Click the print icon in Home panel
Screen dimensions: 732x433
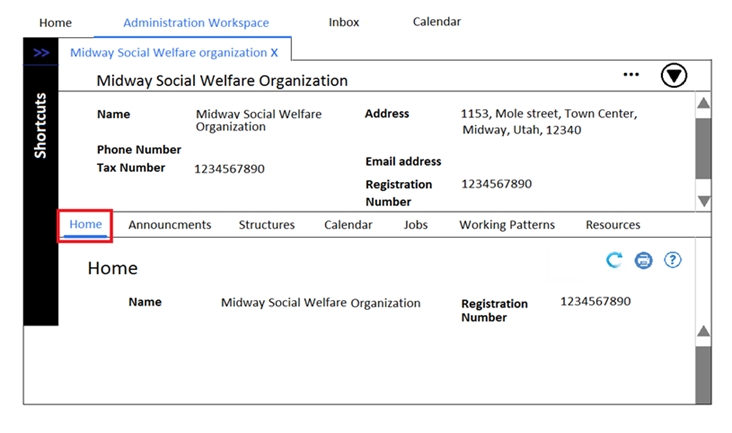(643, 260)
